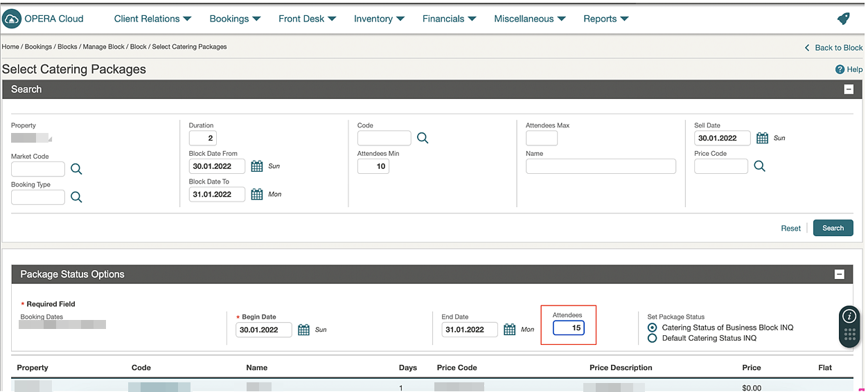The image size is (868, 392).
Task: Select Default Catering Status INQ option
Action: (x=652, y=338)
